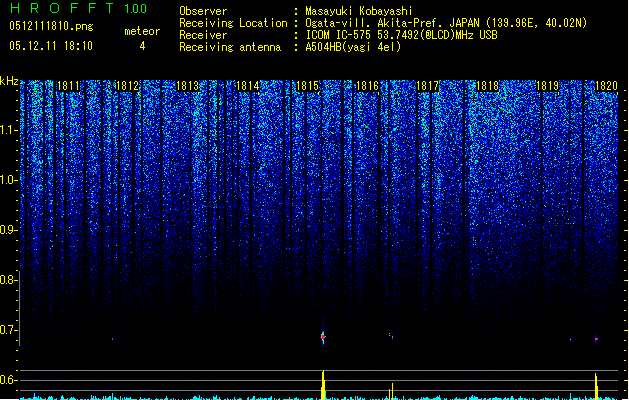Click the HROFFT title text

(x=63, y=8)
